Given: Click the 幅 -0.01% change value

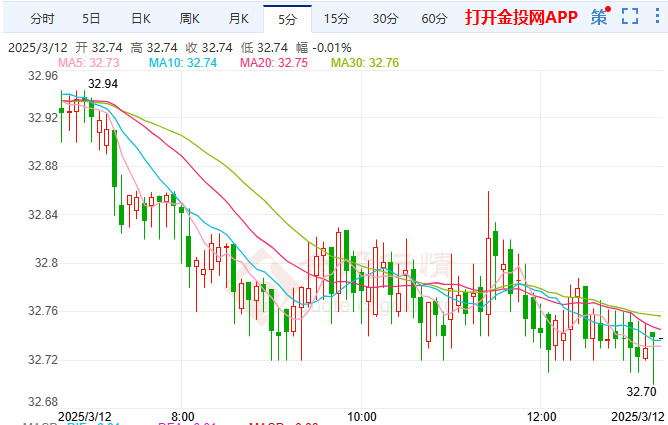Looking at the screenshot, I should pyautogui.click(x=324, y=48).
